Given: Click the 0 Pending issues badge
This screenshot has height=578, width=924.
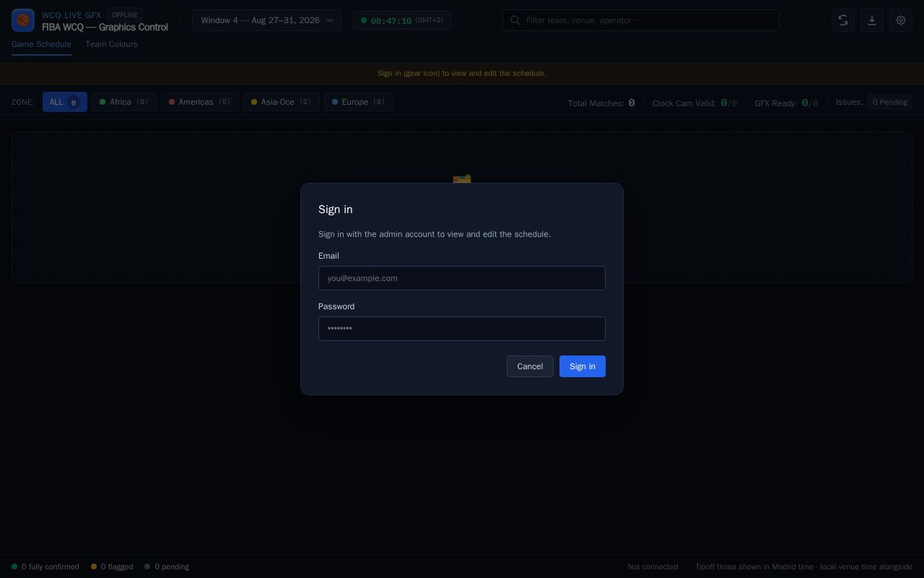Looking at the screenshot, I should pos(890,102).
